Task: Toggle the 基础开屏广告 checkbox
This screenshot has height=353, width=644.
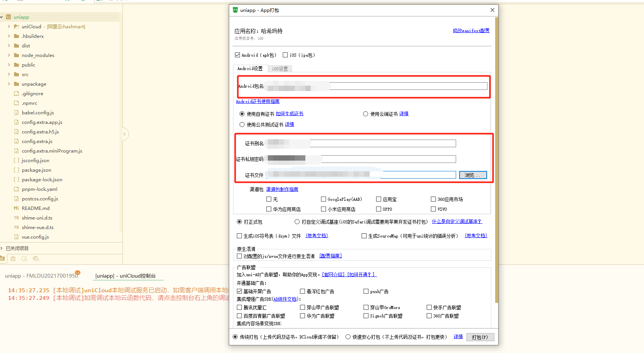Action: pos(239,291)
